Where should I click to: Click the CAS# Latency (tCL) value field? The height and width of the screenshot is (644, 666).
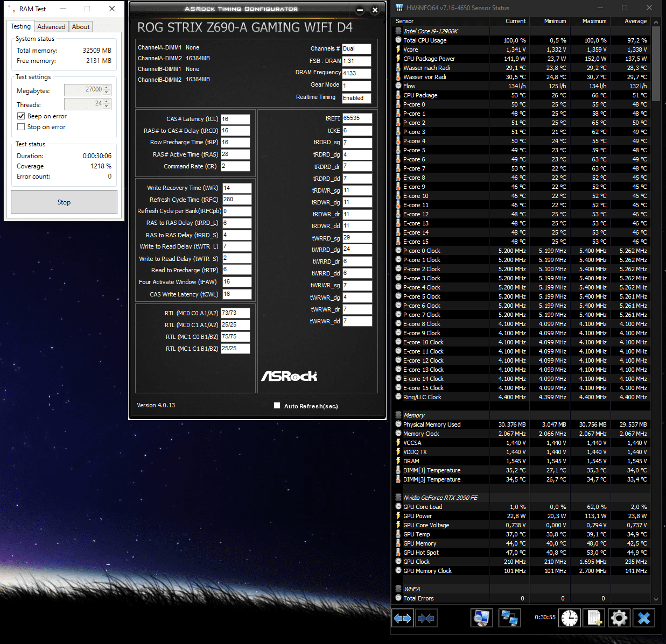click(x=235, y=119)
